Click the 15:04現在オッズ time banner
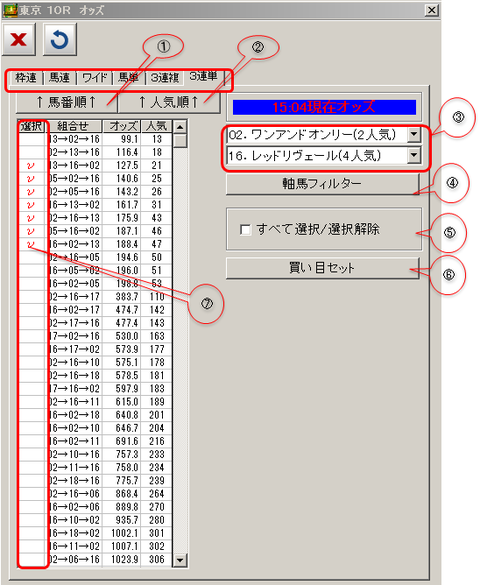The height and width of the screenshot is (585, 480). [x=324, y=107]
